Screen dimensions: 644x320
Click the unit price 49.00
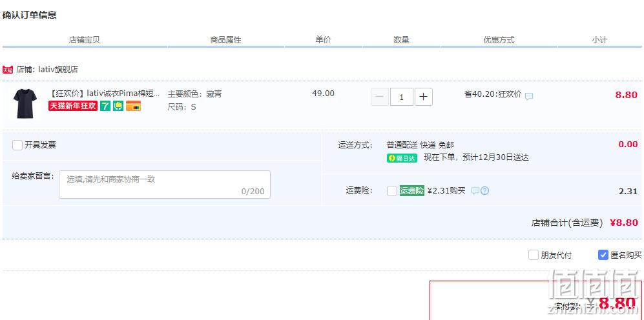(x=323, y=94)
